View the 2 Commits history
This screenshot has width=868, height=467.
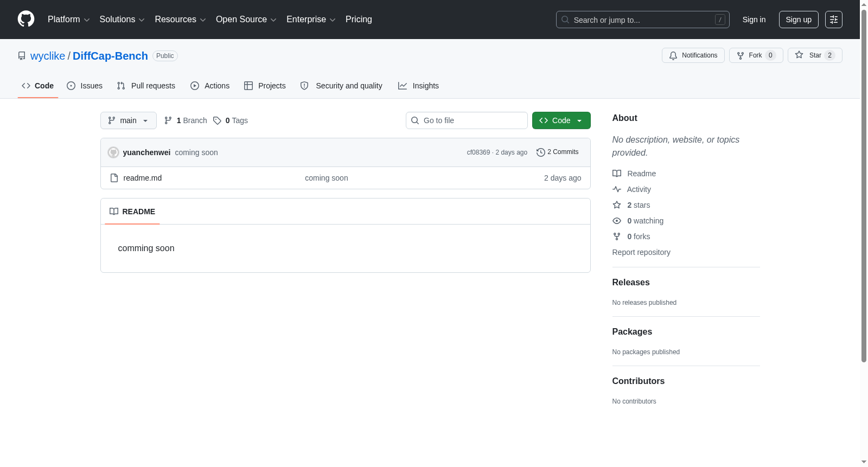click(x=558, y=152)
